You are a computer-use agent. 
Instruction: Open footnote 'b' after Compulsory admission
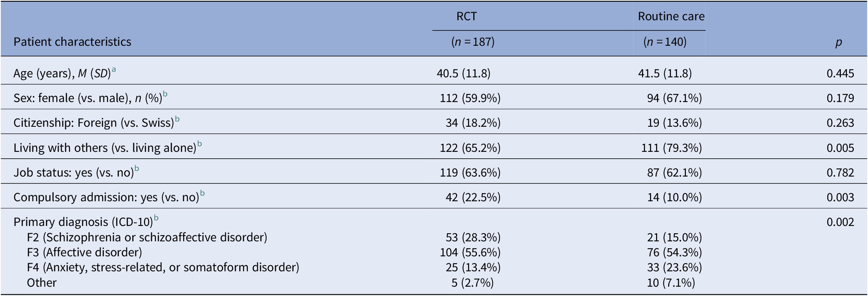tap(202, 193)
